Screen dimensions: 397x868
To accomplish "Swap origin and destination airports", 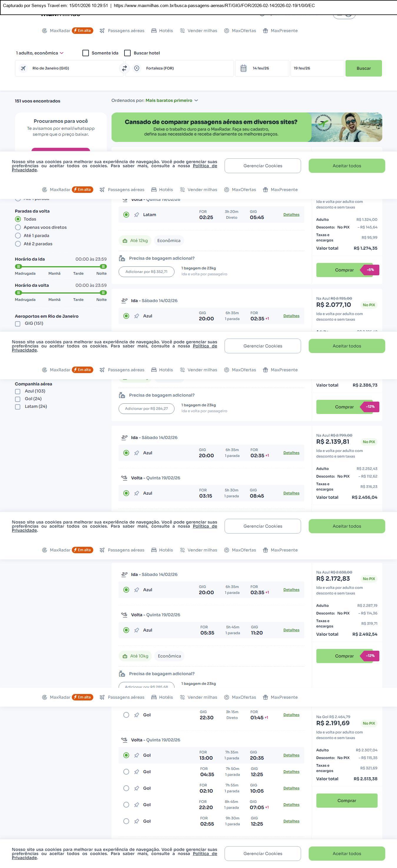I will pos(124,68).
